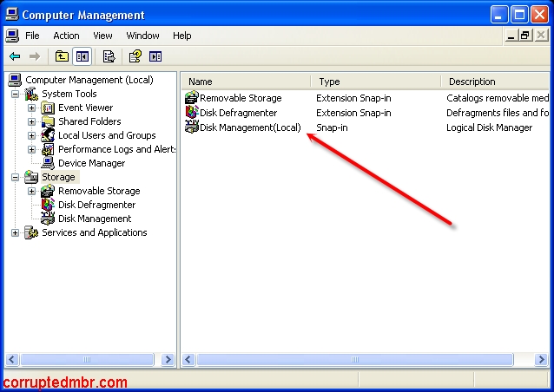554x392 pixels.
Task: Click the Back arrow toolbar icon
Action: pos(15,56)
